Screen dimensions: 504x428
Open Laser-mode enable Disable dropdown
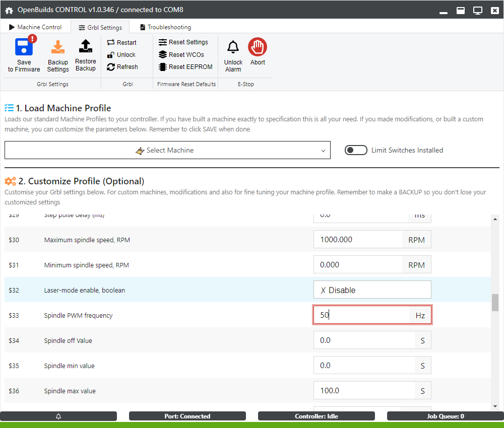click(372, 290)
